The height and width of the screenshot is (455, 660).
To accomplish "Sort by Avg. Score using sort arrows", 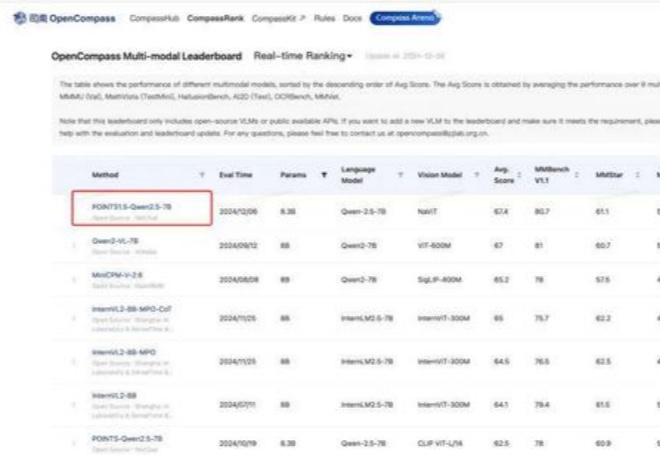I will coord(519,175).
